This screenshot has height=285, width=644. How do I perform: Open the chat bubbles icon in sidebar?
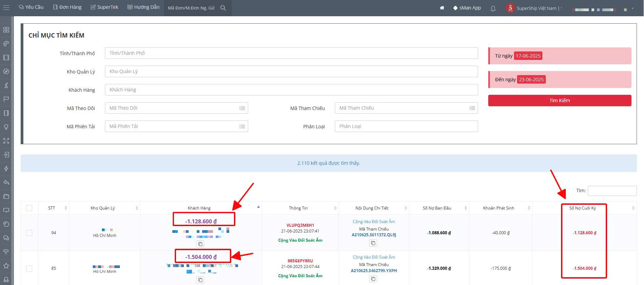(6, 238)
